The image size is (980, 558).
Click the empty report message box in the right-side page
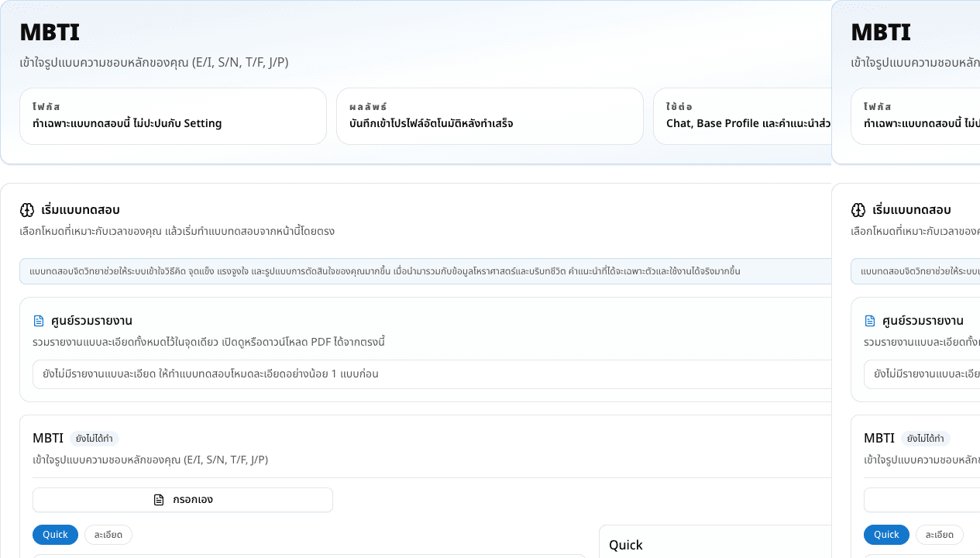click(922, 374)
